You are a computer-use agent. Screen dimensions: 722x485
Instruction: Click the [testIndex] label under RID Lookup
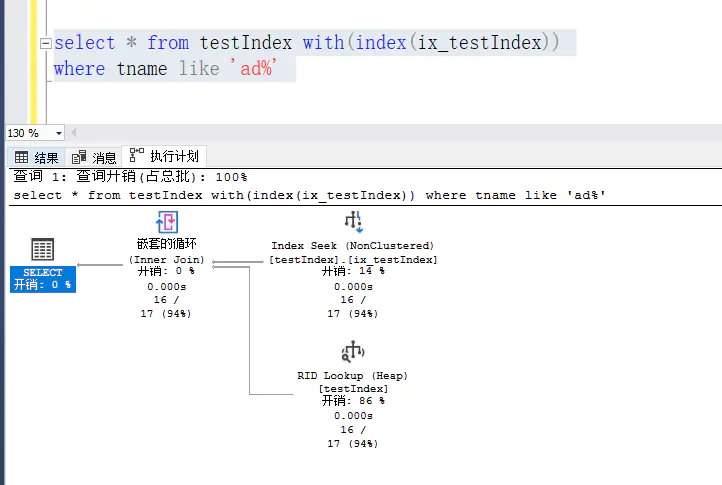353,389
